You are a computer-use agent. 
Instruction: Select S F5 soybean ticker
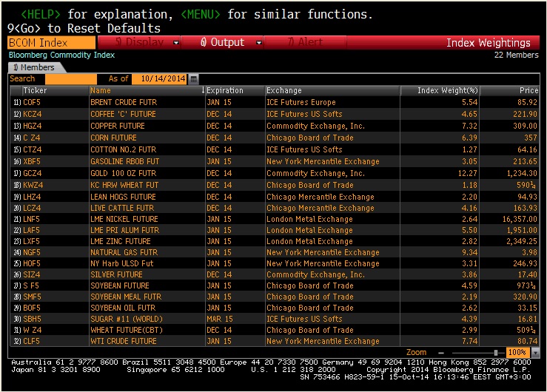tap(30, 286)
